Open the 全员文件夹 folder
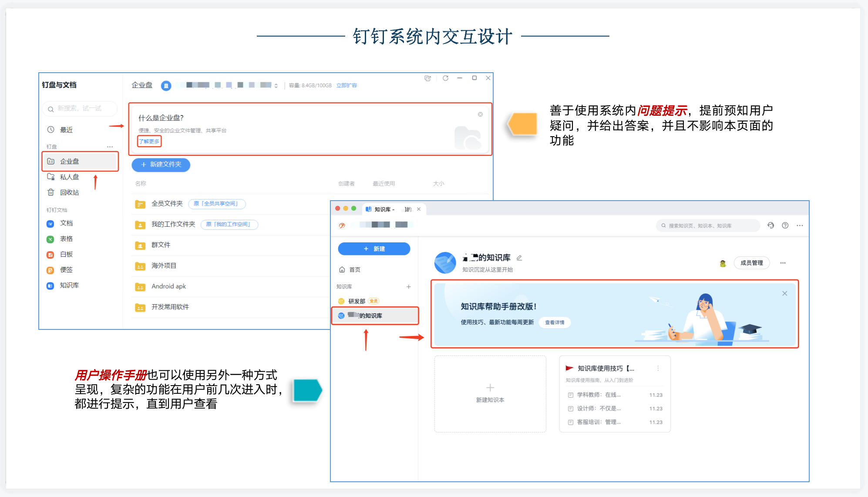Screen dimensions: 868x497 pyautogui.click(x=167, y=204)
